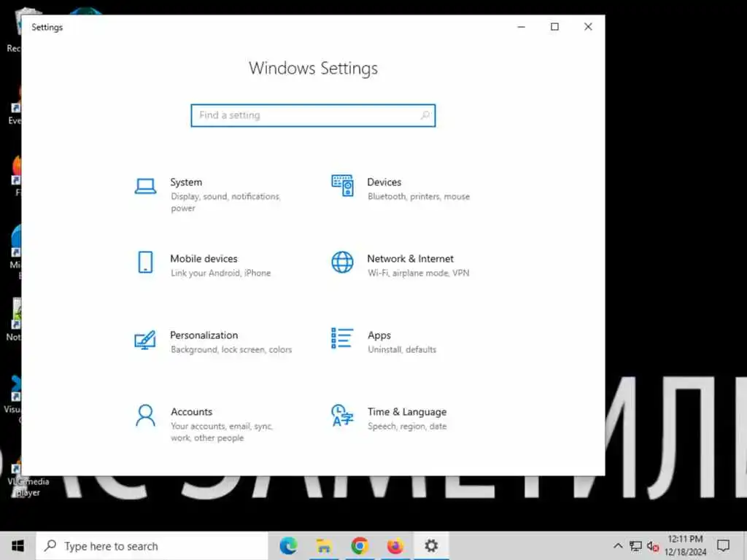Open the Time & Language clock icon

tap(342, 415)
